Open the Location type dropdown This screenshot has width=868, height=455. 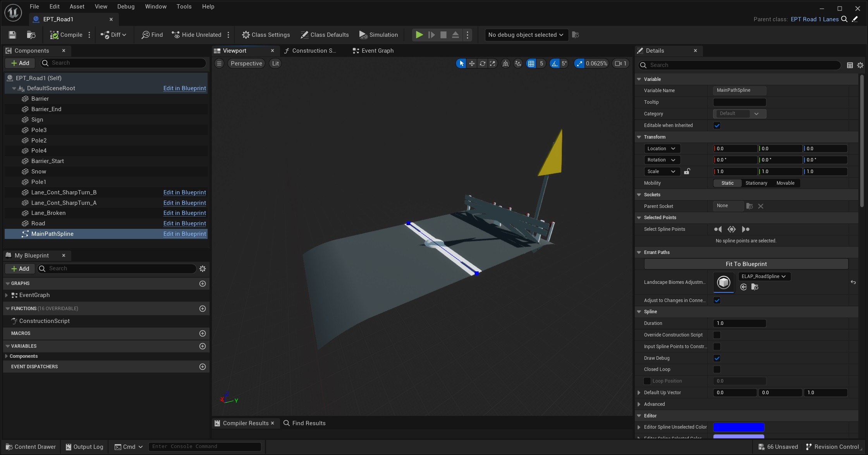[x=662, y=148]
